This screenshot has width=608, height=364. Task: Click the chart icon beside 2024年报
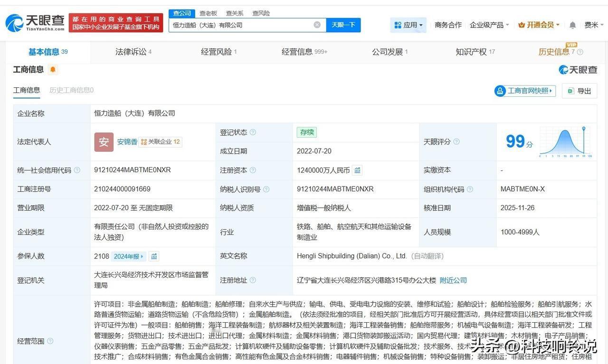click(154, 256)
